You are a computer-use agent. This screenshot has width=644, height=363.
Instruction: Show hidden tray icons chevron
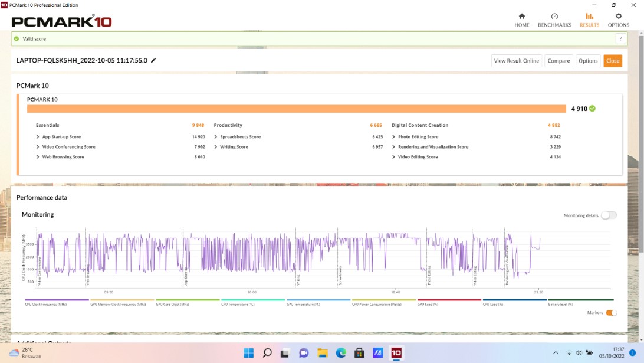[556, 353]
